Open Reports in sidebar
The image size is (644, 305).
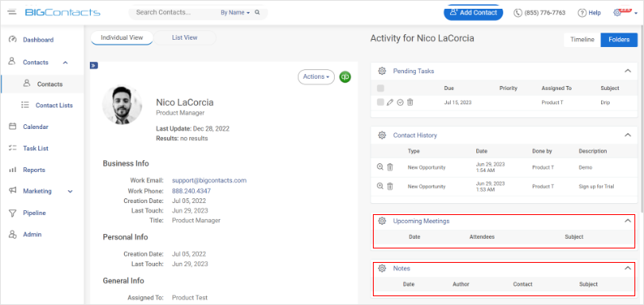point(33,170)
